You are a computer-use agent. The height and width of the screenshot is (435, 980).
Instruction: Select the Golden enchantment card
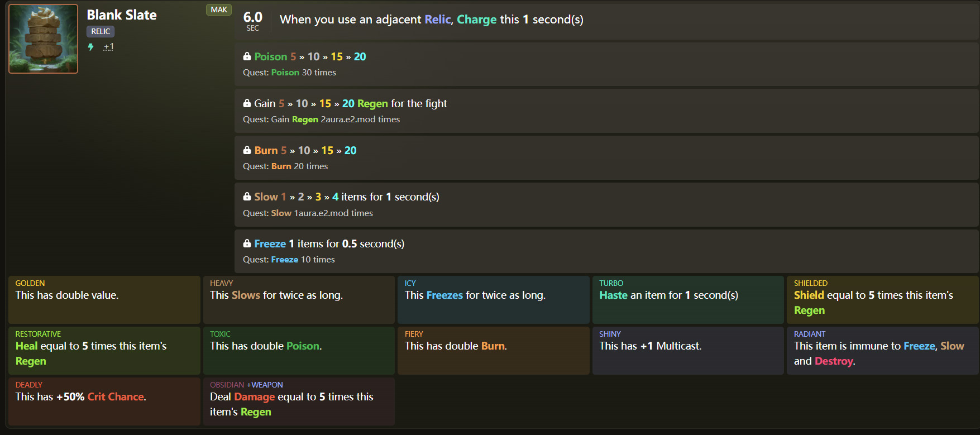click(104, 299)
